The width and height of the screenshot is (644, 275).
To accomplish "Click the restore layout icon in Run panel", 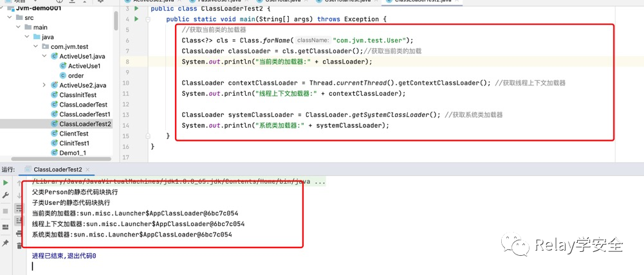I will click(5, 227).
